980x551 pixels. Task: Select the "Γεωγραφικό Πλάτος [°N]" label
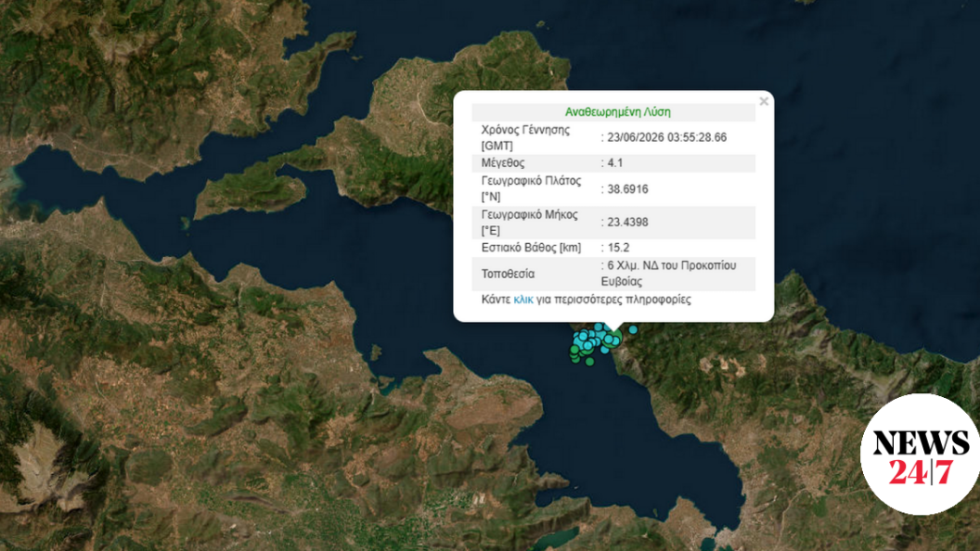click(x=531, y=188)
